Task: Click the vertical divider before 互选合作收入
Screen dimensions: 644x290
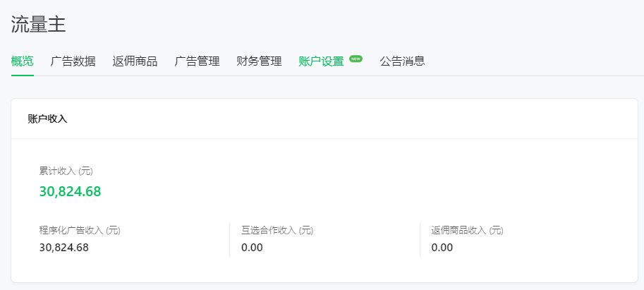Action: click(229, 240)
